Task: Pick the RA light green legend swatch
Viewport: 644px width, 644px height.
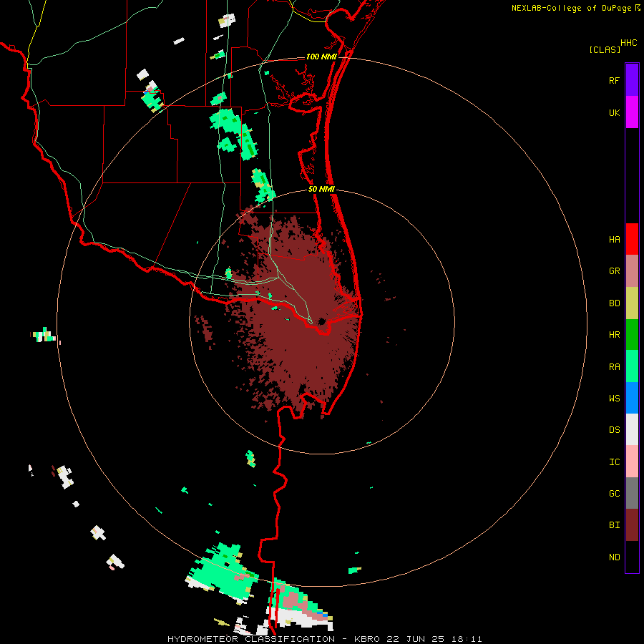Action: (632, 366)
